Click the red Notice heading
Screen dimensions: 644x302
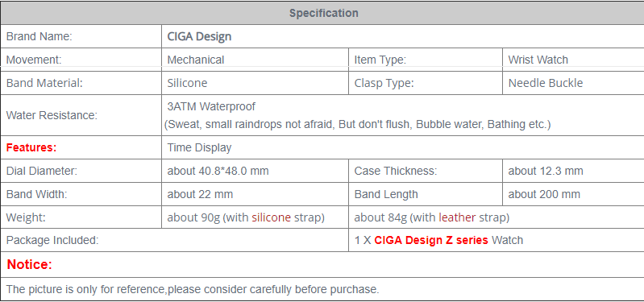[30, 265]
